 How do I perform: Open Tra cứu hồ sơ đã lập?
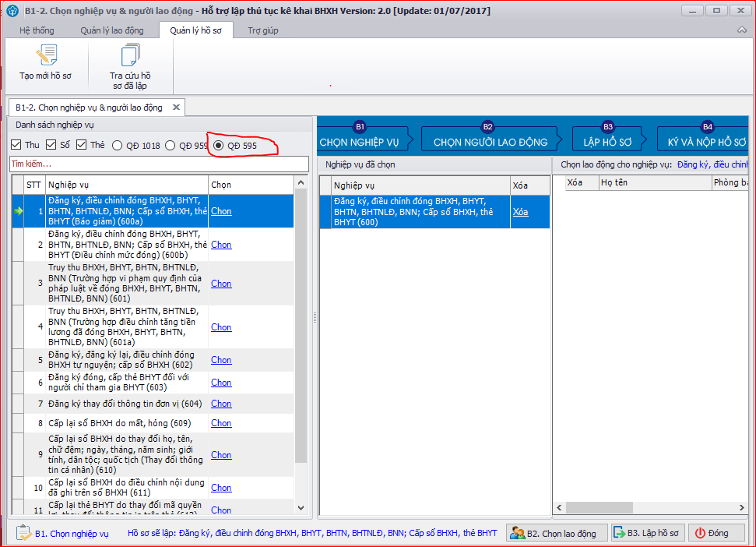click(130, 68)
